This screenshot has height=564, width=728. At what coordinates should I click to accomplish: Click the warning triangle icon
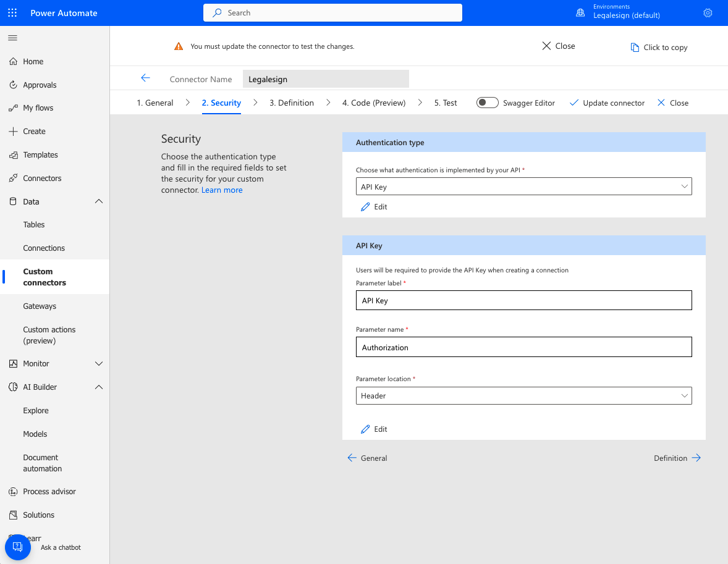[x=179, y=46]
